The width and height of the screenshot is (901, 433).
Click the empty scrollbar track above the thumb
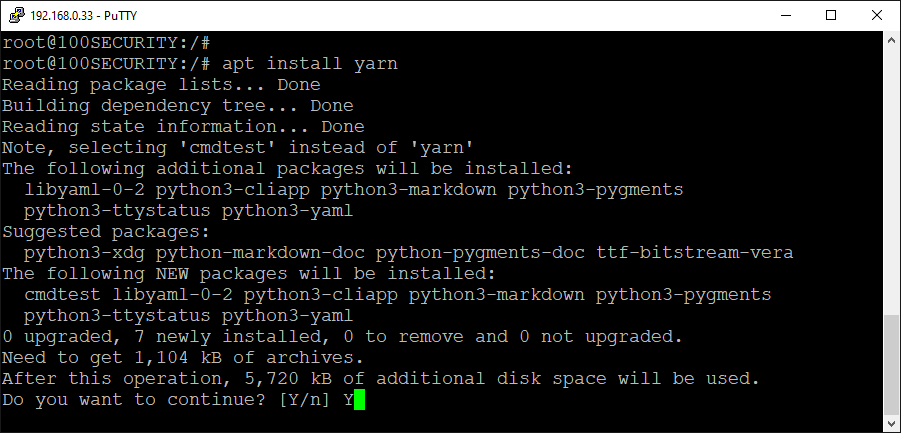coord(891,181)
